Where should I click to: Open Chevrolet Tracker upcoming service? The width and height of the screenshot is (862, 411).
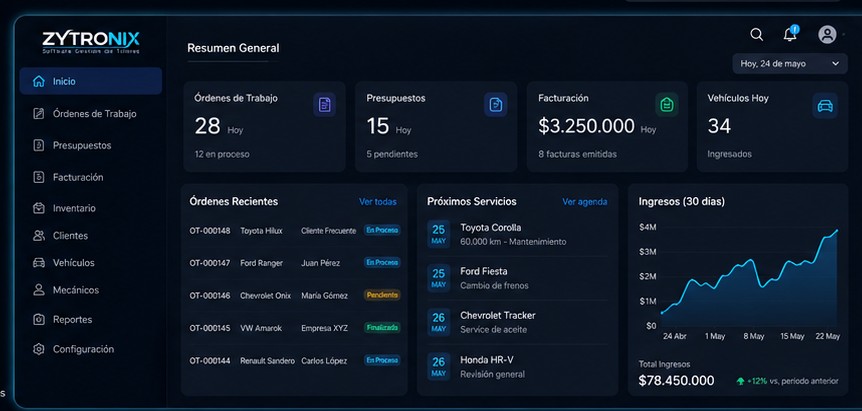(x=518, y=322)
